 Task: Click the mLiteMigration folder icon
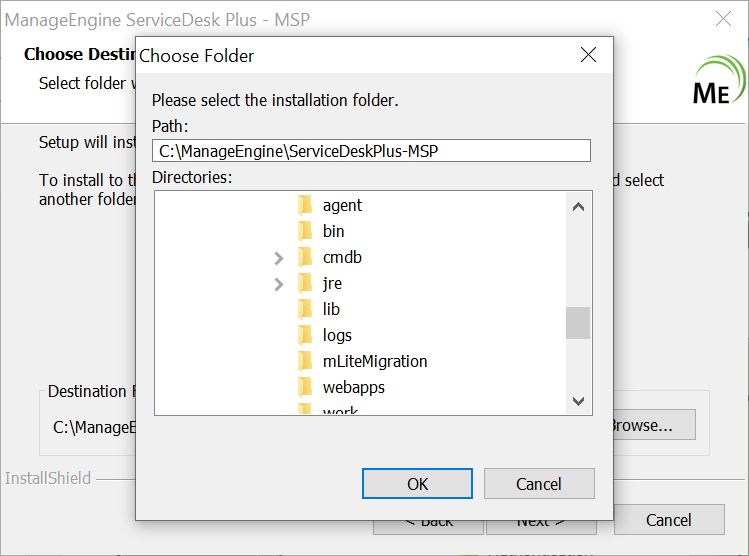(x=306, y=361)
